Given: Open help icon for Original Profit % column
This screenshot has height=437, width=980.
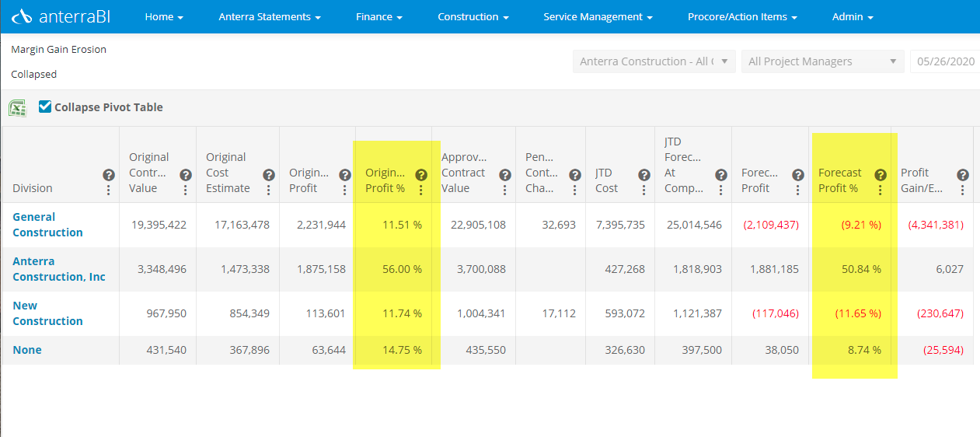Looking at the screenshot, I should pos(421,175).
